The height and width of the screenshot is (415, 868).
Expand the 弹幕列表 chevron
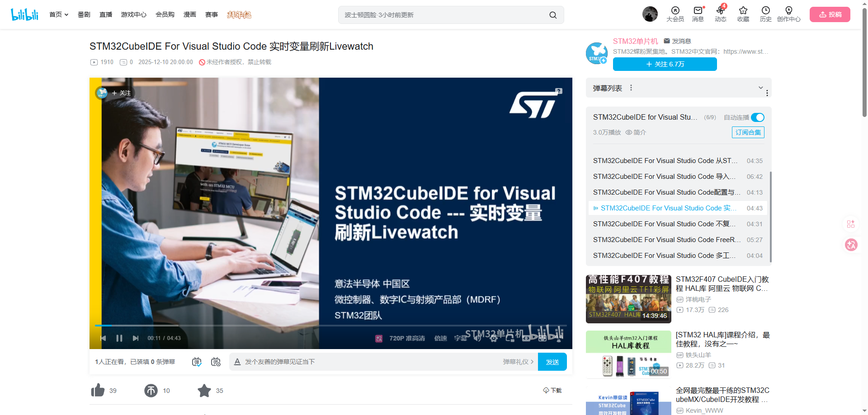coord(760,88)
